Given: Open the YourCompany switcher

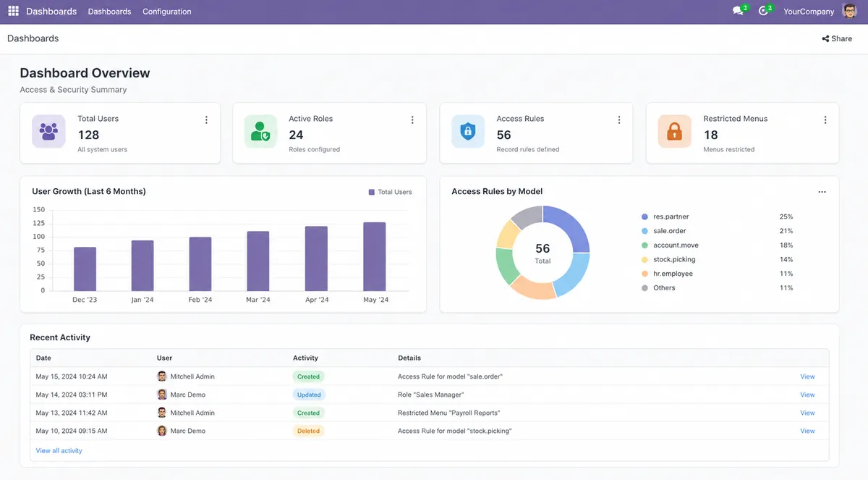Looking at the screenshot, I should (x=809, y=12).
